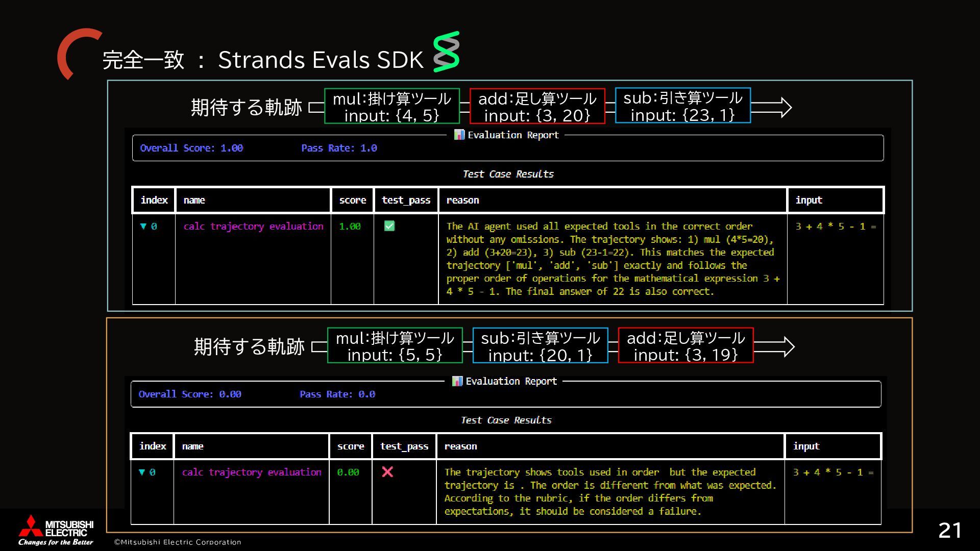Screen dimensions: 980x551
Task: Click the score column header in bottom table
Action: click(x=350, y=446)
